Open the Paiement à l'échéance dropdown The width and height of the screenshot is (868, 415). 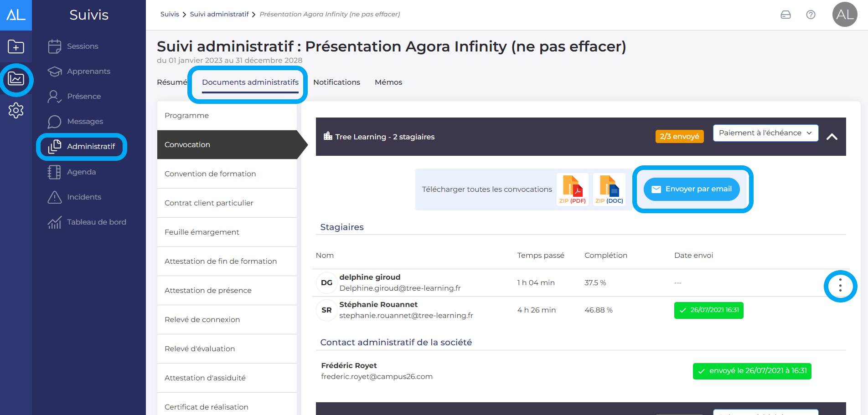[765, 133]
